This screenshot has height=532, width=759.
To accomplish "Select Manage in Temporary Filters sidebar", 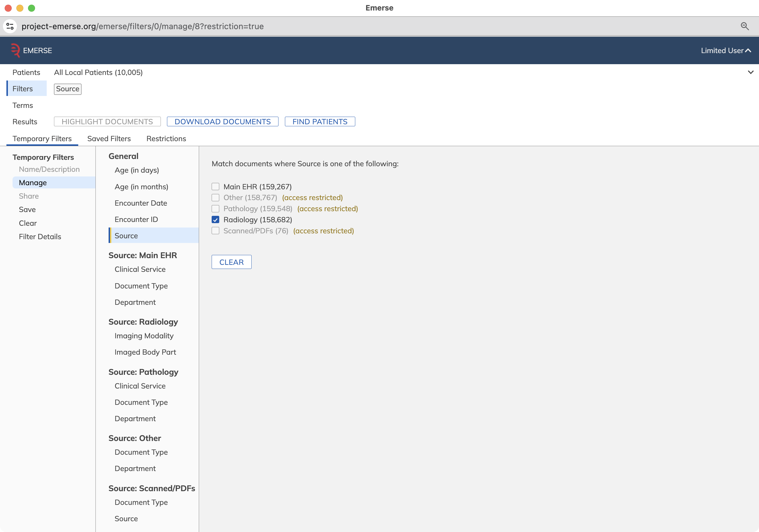I will (x=54, y=183).
